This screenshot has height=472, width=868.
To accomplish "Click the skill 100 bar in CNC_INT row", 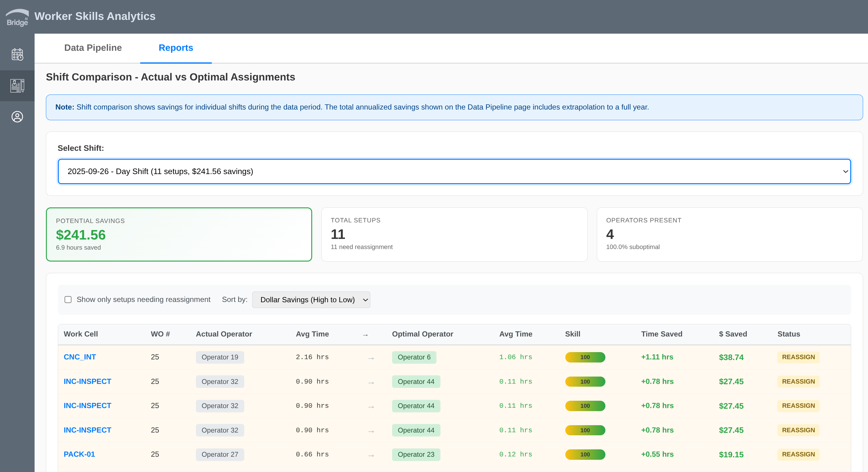I will click(x=585, y=357).
